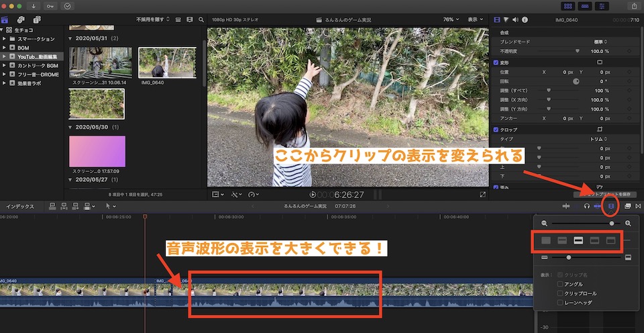Open the media import window icon
Screen dimensions: 644x333
[x=34, y=6]
